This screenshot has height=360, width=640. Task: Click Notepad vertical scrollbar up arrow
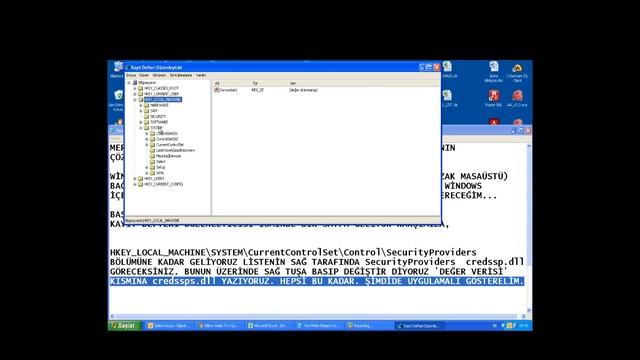(529, 146)
